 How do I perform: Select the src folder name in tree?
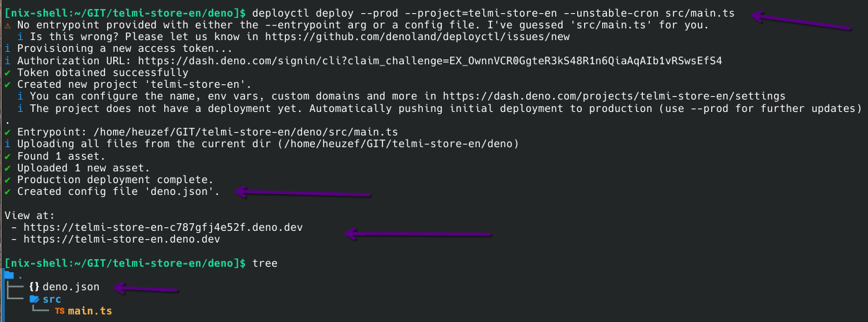(52, 299)
